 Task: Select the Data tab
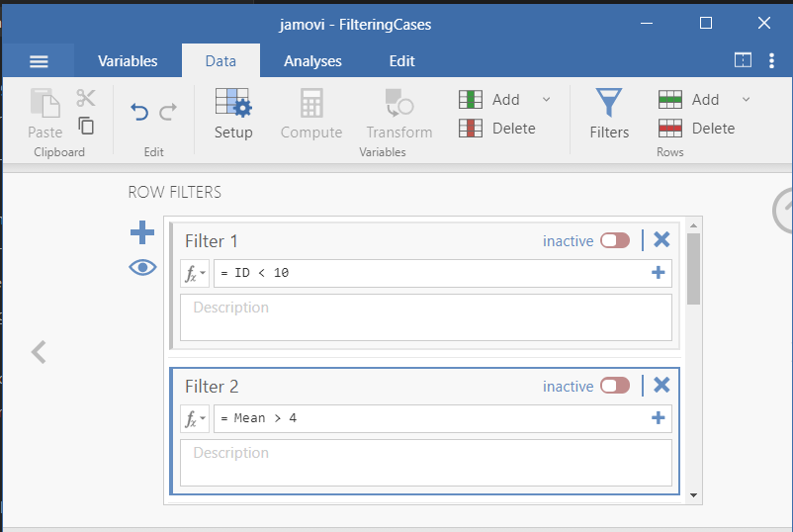(x=220, y=61)
